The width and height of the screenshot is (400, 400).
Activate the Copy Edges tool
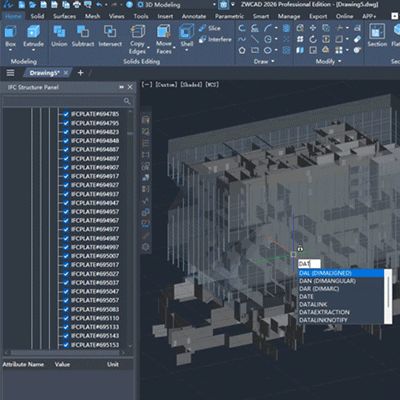pyautogui.click(x=137, y=40)
